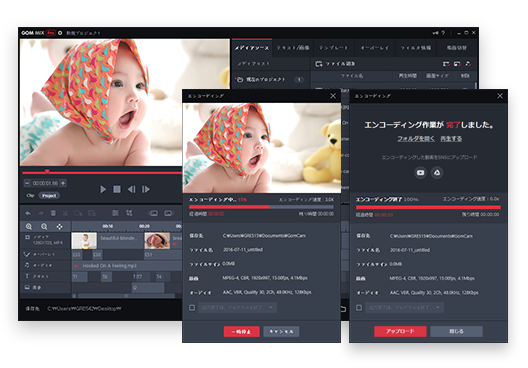
Task: Increase the timecode with the plus stepper
Action: click(x=63, y=183)
